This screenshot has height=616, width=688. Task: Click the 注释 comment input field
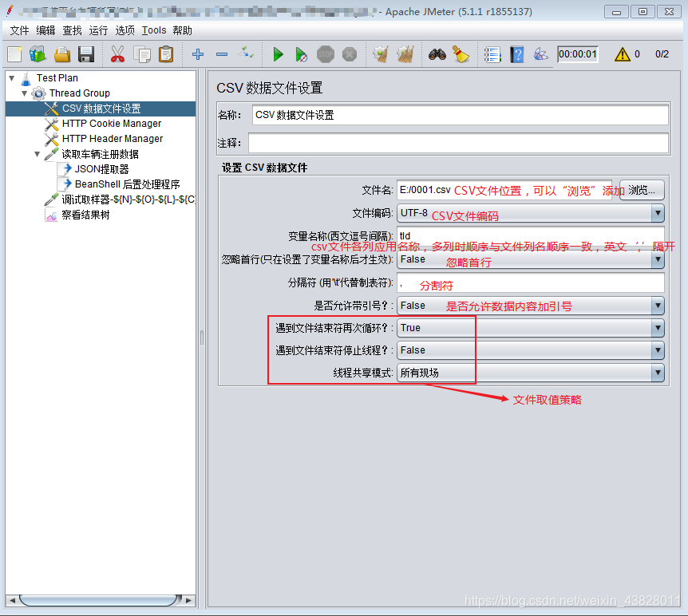[458, 143]
